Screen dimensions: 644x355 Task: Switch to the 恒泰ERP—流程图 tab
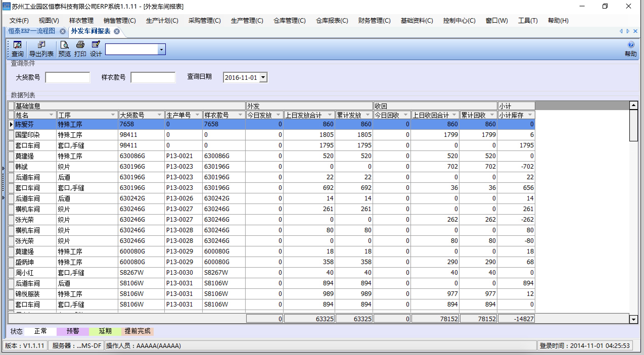pos(32,31)
